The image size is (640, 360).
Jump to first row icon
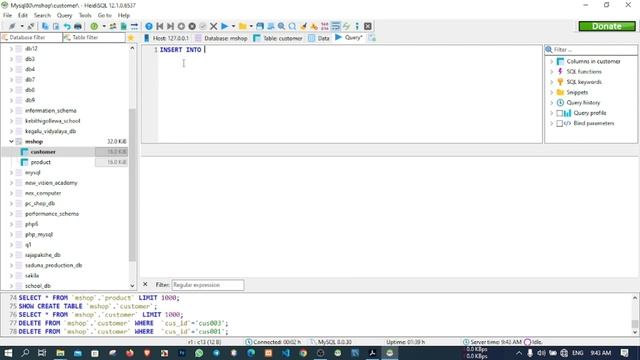(160, 26)
